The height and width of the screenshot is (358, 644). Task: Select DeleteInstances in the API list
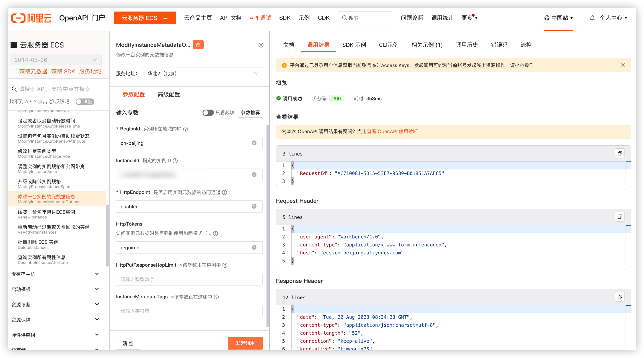(x=57, y=244)
